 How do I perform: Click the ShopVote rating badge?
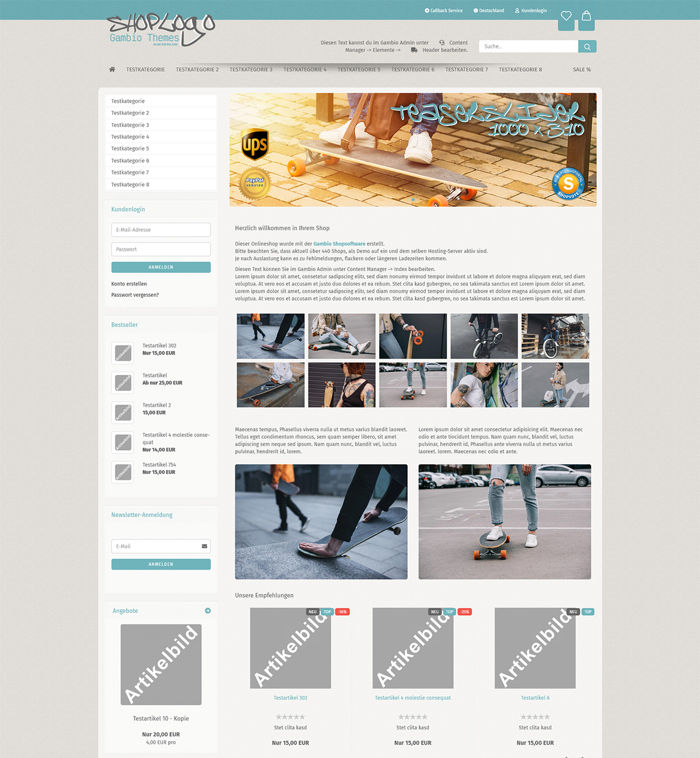tap(568, 184)
